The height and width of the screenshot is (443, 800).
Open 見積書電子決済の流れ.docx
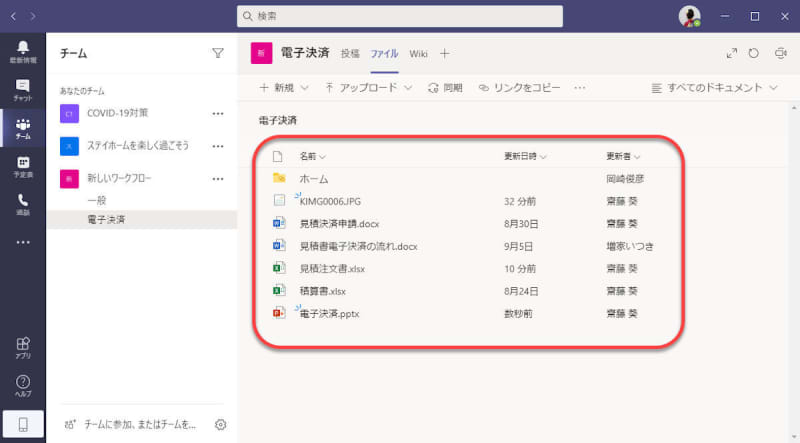[x=358, y=246]
